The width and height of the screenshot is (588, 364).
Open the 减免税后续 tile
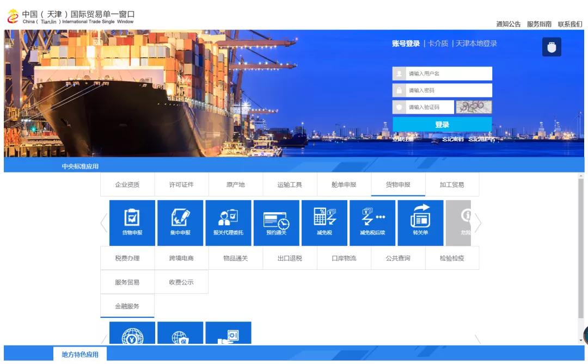click(x=372, y=223)
